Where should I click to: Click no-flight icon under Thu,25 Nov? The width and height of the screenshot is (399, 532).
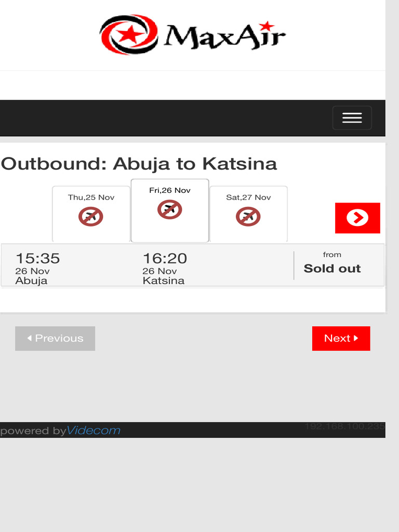click(x=91, y=217)
